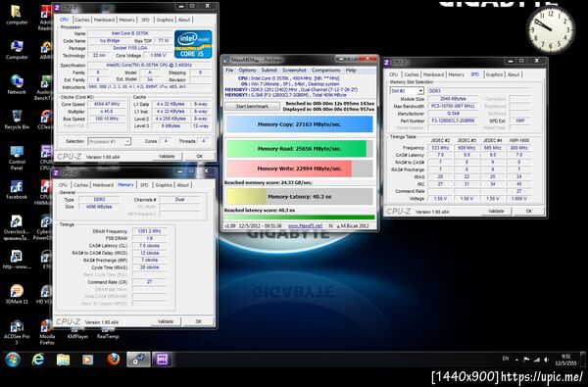Open Windows Explorer folder on taskbar
The width and height of the screenshot is (588, 387).
63,360
